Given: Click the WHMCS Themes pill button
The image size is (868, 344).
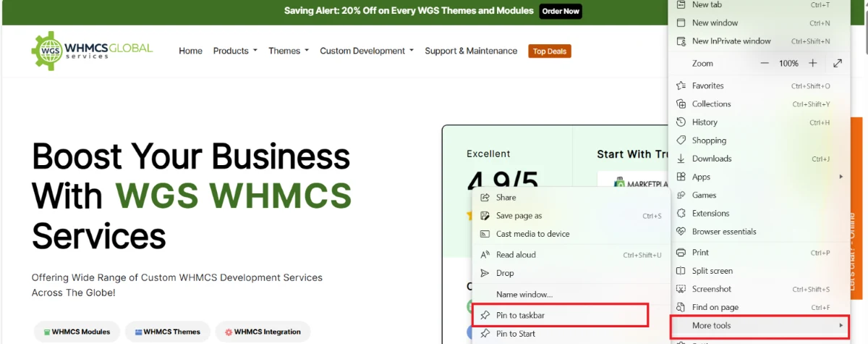Looking at the screenshot, I should tap(168, 332).
